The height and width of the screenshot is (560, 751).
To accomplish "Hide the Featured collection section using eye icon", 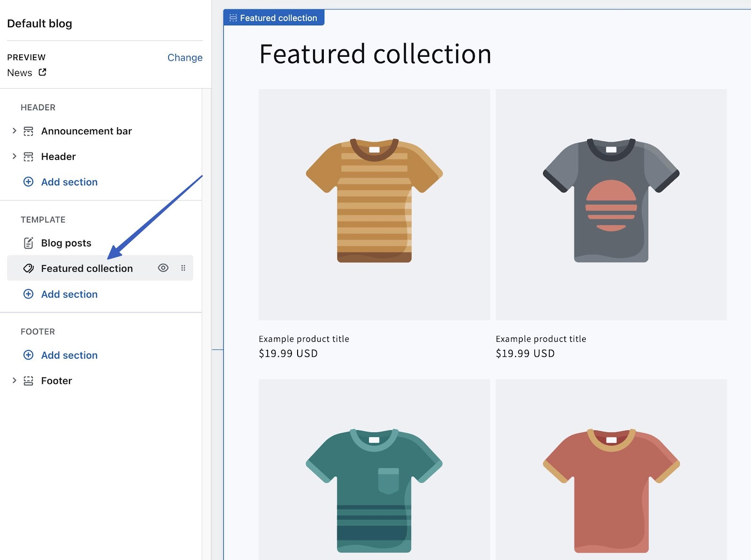I will click(163, 268).
